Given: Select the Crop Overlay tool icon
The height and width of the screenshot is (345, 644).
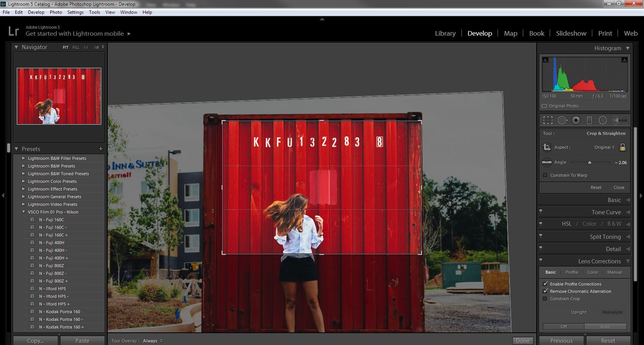Looking at the screenshot, I should click(548, 120).
